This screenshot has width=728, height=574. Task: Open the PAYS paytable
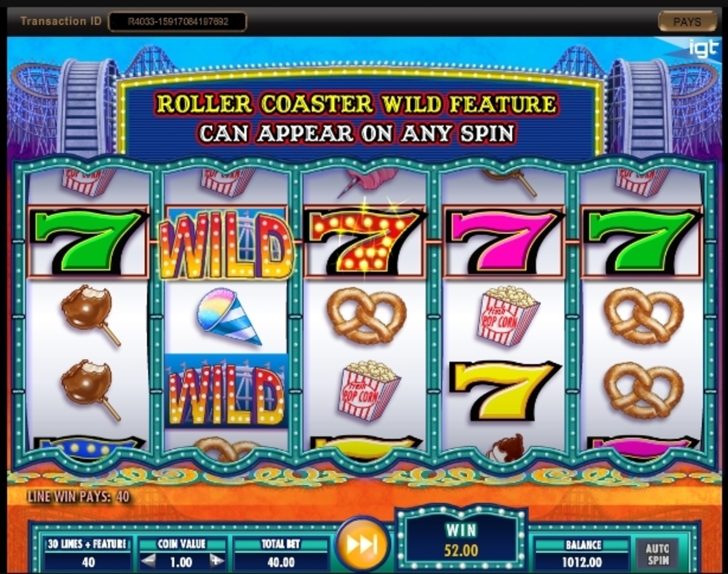687,22
